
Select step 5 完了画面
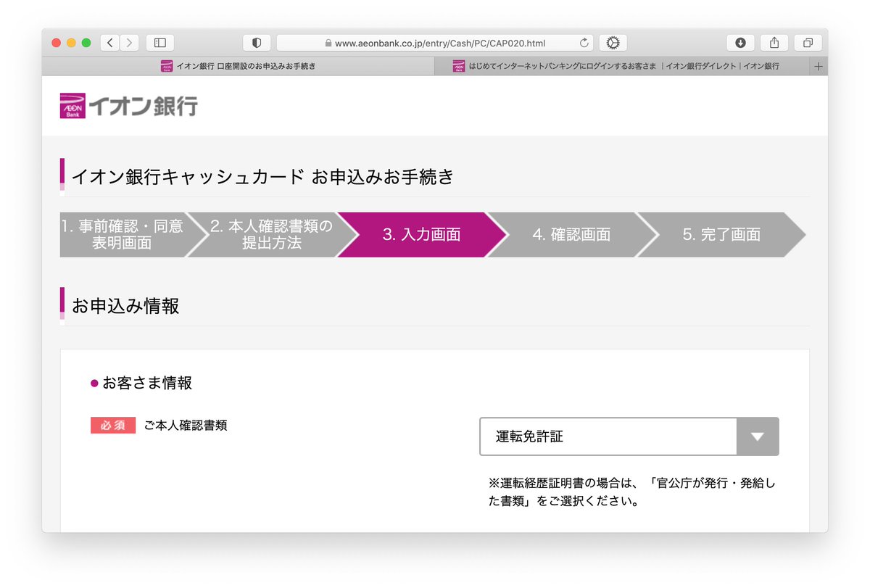[x=721, y=234]
